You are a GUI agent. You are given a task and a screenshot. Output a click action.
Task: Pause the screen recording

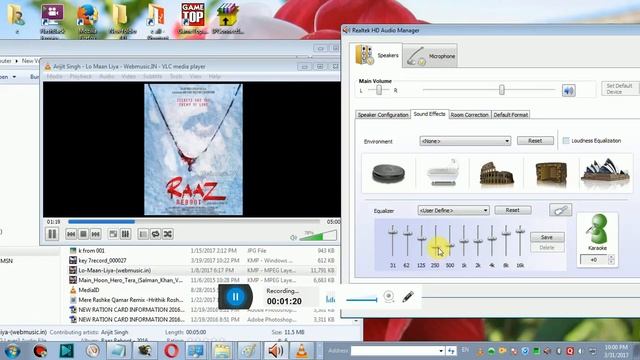(235, 297)
